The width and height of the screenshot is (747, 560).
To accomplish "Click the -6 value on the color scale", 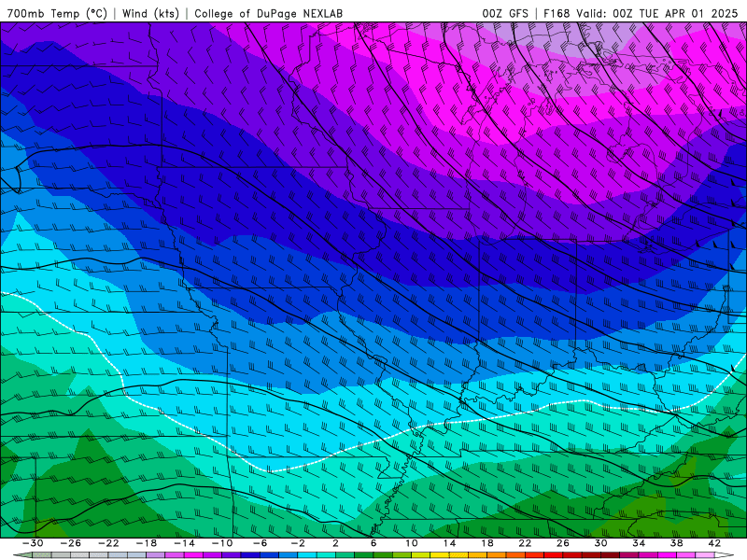I will click(x=260, y=543).
